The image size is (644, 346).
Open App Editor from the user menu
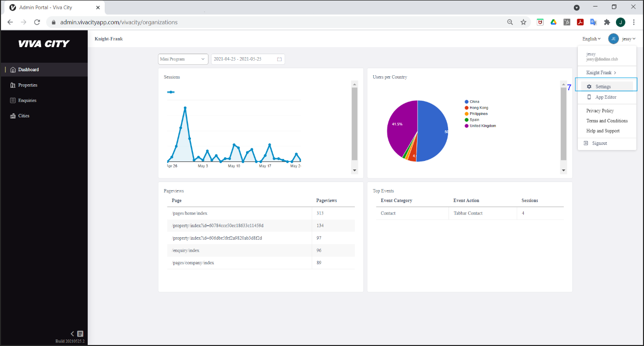click(607, 97)
